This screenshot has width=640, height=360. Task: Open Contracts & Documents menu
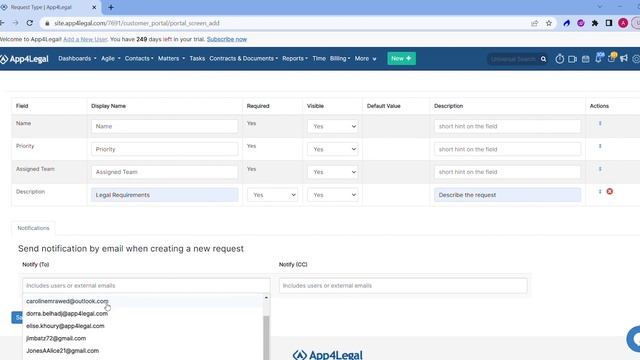(x=243, y=59)
